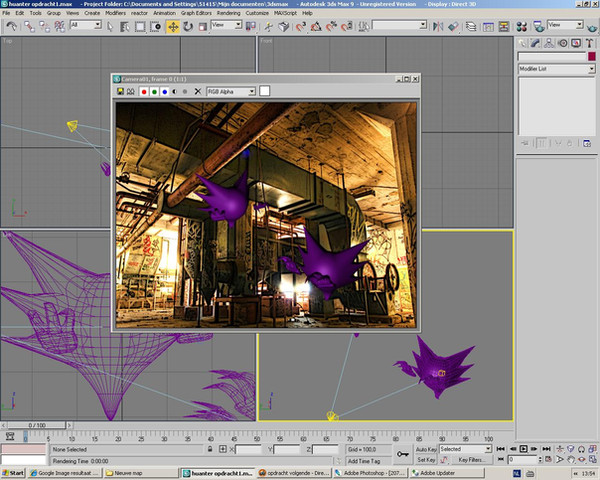Screen dimensions: 600x480
Task: Toggle Window/Crossing selection mode
Action: (155, 26)
